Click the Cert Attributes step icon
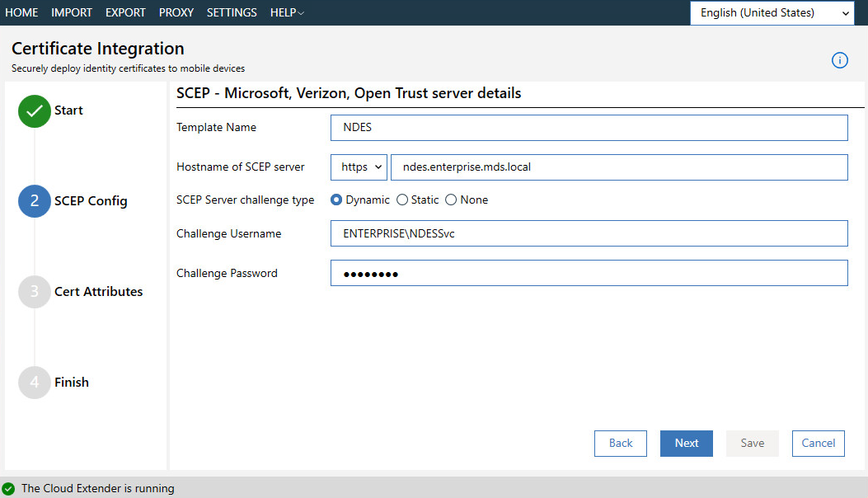 point(34,291)
